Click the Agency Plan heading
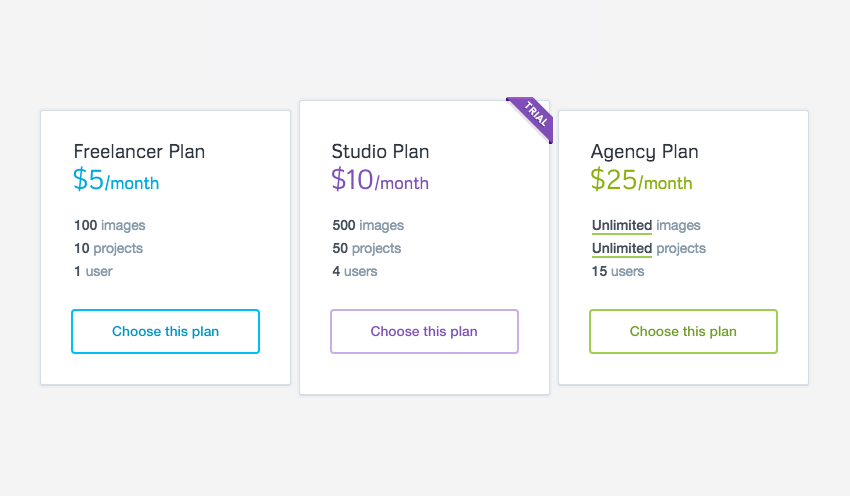 point(644,152)
